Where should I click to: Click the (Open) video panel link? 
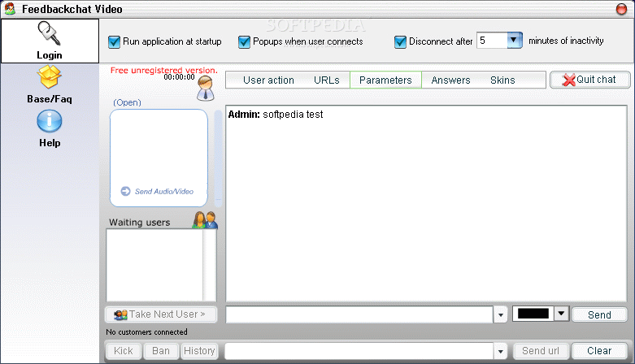point(127,102)
